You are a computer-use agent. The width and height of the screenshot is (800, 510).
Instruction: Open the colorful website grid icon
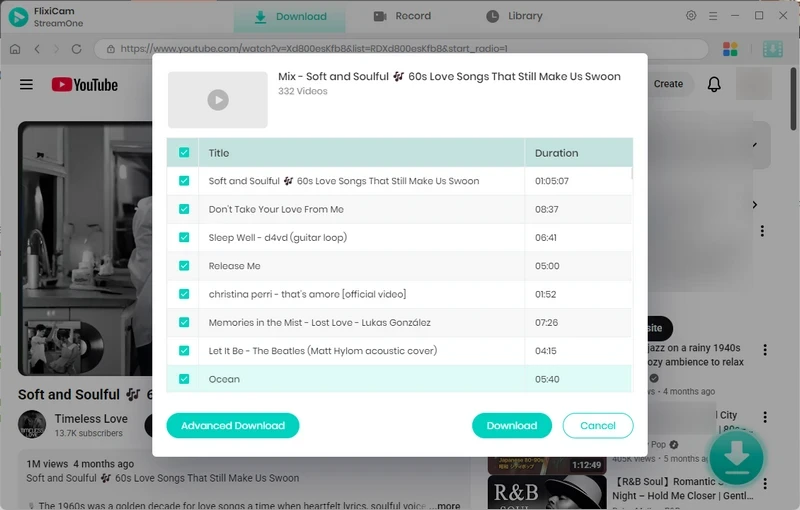[x=730, y=49]
